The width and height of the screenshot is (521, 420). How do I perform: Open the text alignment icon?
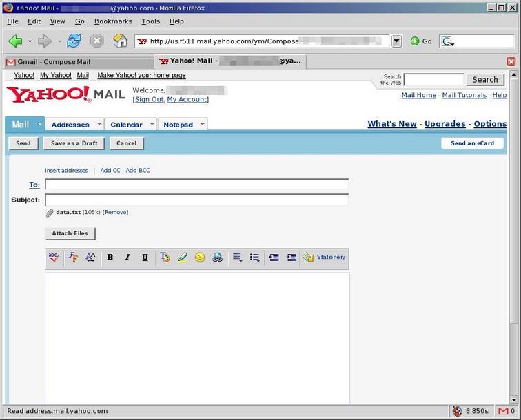point(237,258)
